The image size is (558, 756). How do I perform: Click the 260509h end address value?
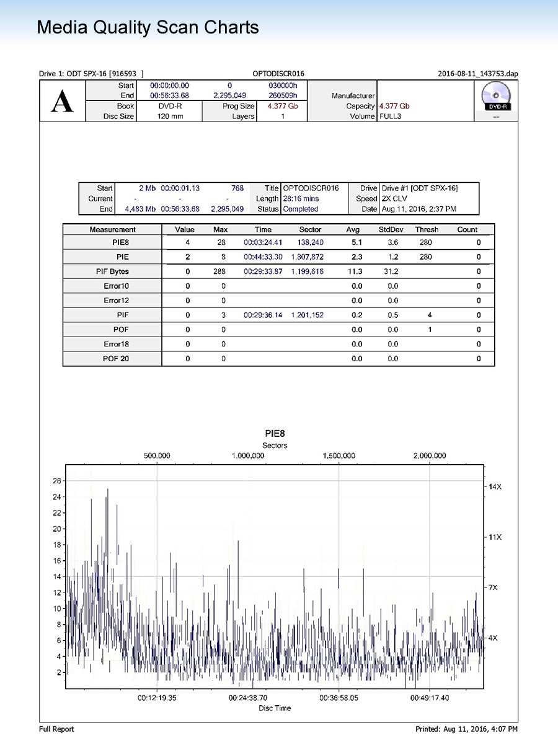(x=283, y=95)
